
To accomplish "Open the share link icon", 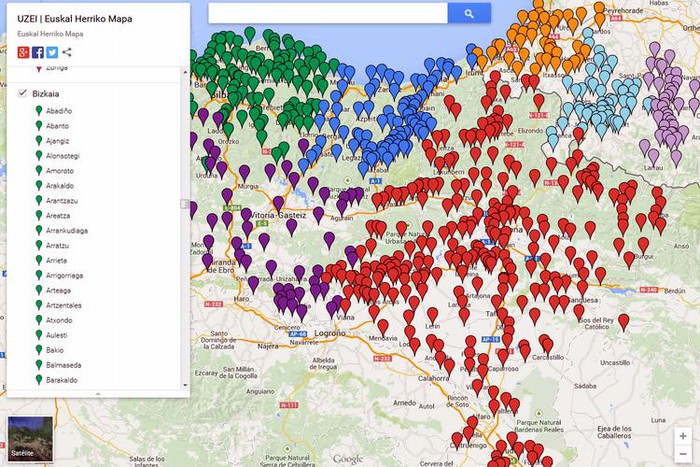I will (67, 52).
